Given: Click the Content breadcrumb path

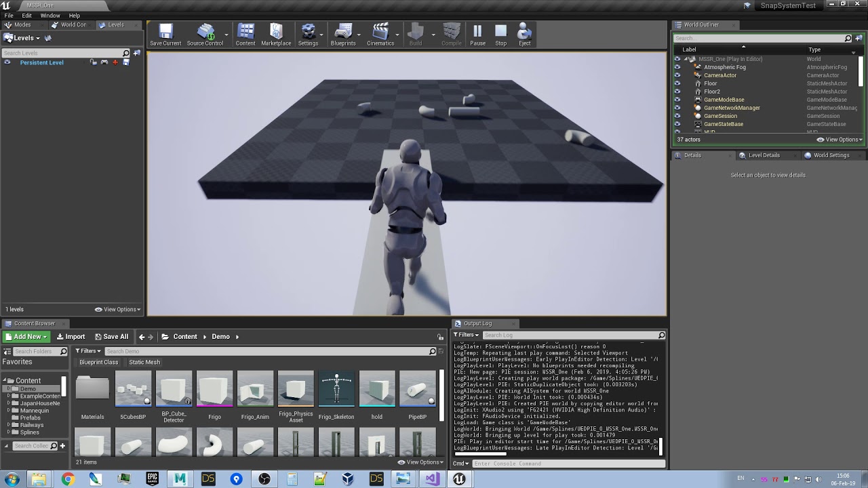Looking at the screenshot, I should tap(184, 337).
